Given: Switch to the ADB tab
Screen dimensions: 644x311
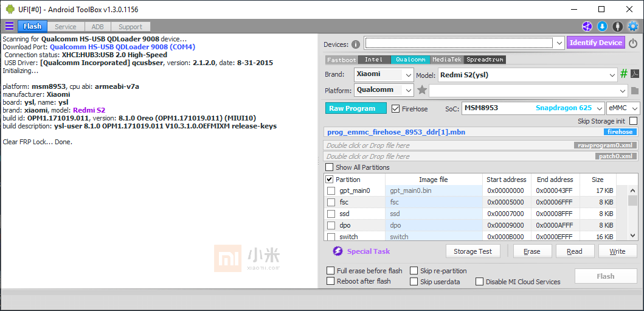Looking at the screenshot, I should (97, 27).
